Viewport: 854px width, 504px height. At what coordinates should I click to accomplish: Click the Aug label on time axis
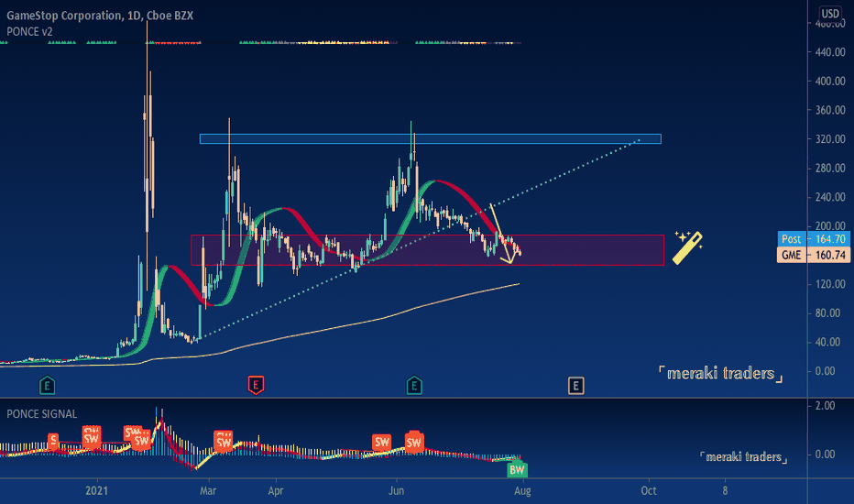click(x=522, y=490)
